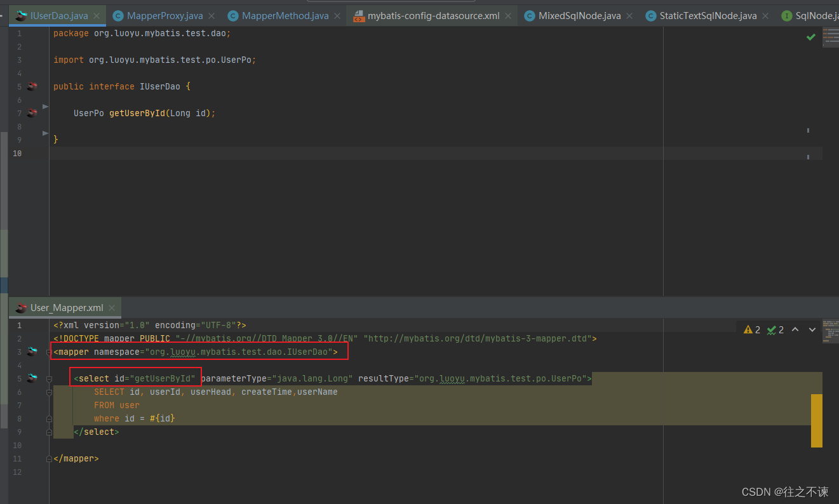
Task: Click fold end marker at closing mapper tag
Action: [x=49, y=459]
